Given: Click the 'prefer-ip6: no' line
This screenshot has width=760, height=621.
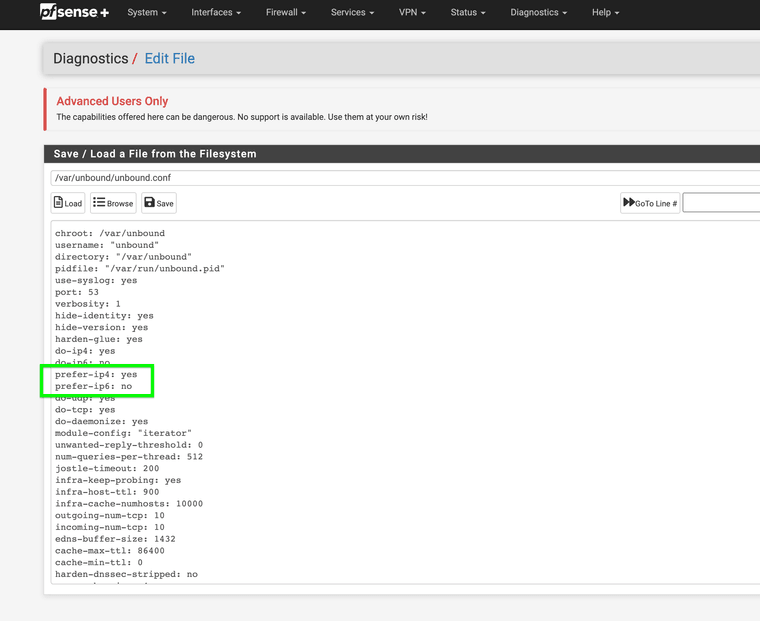Looking at the screenshot, I should pos(94,386).
